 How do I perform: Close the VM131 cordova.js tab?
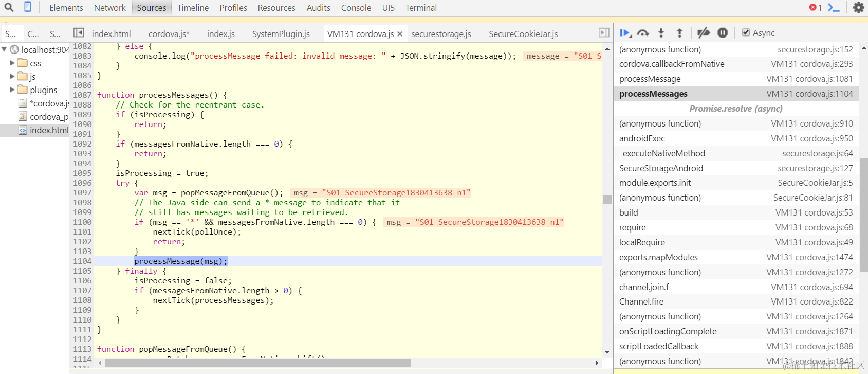coord(400,34)
